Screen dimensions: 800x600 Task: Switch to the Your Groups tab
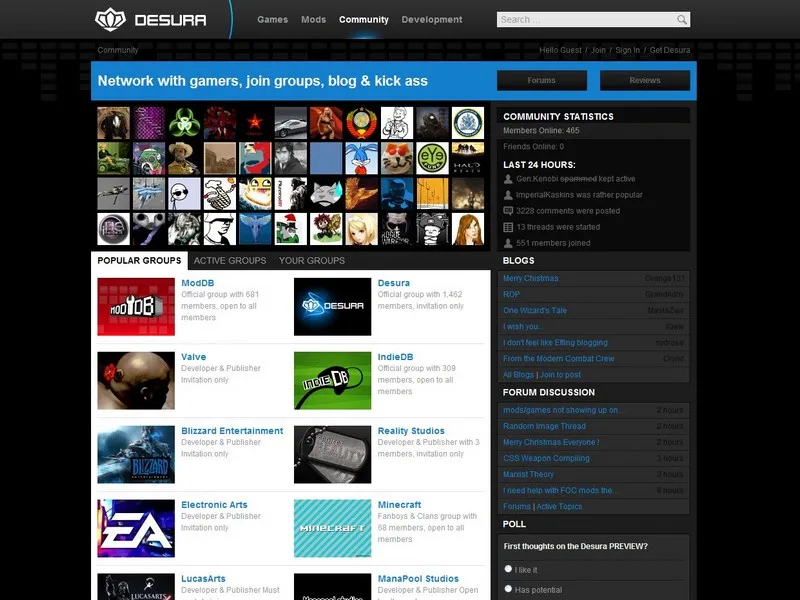tap(311, 261)
